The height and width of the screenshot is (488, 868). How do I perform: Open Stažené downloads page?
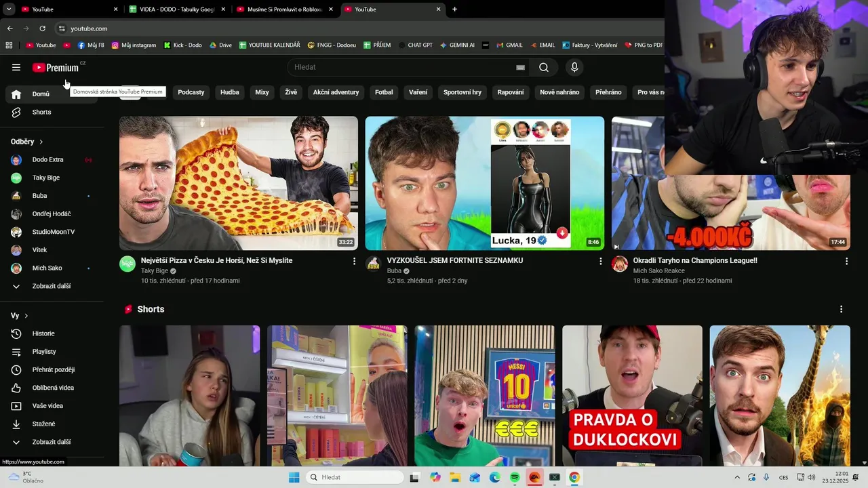click(x=52, y=424)
